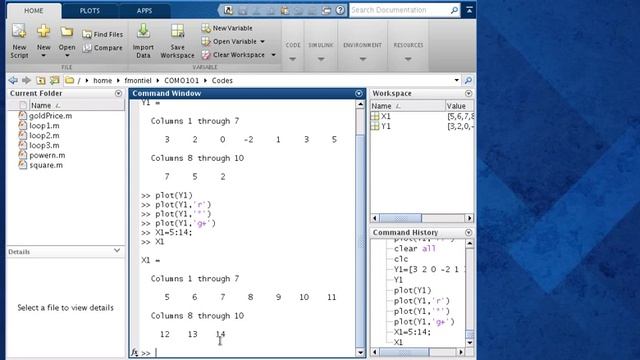Click the Search Documentation field
Image resolution: width=640 pixels, height=360 pixels.
point(400,10)
